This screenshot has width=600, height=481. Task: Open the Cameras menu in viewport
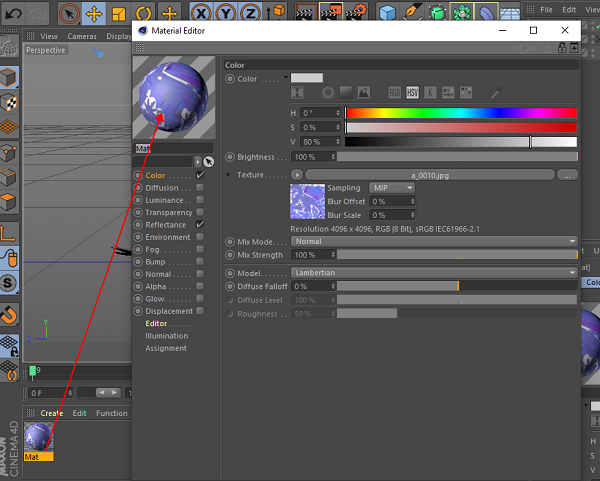(82, 36)
